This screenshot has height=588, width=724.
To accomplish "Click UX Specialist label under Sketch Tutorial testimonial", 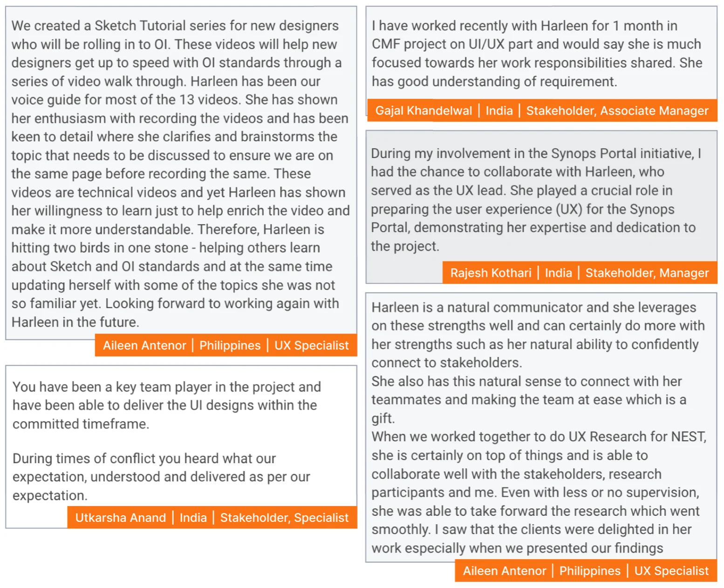I will tap(311, 345).
